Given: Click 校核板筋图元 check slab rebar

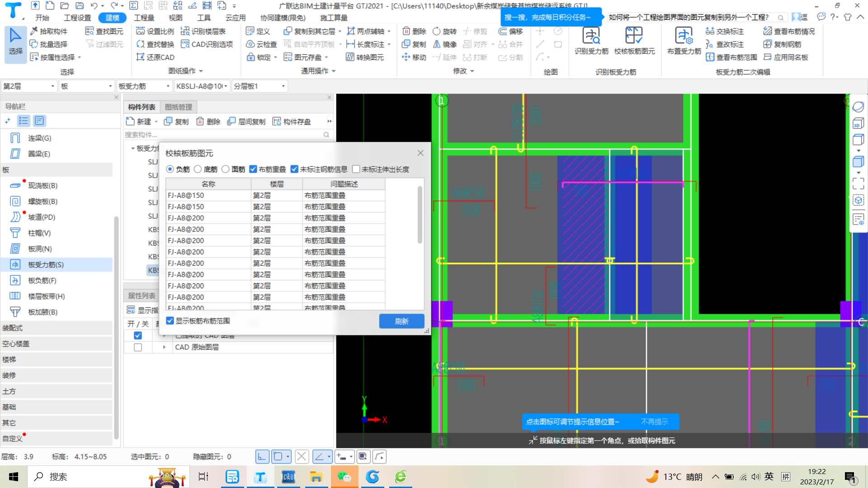Looking at the screenshot, I should point(634,41).
